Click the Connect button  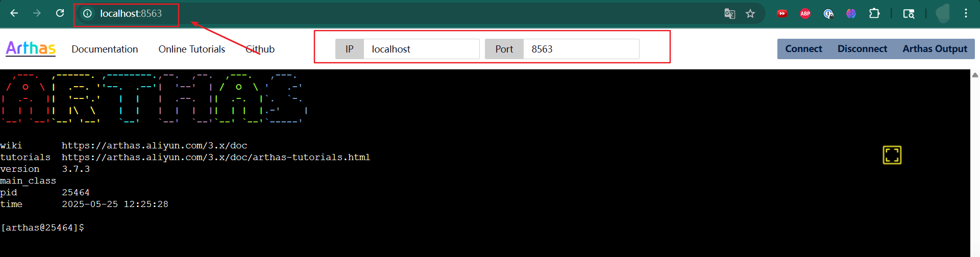803,49
